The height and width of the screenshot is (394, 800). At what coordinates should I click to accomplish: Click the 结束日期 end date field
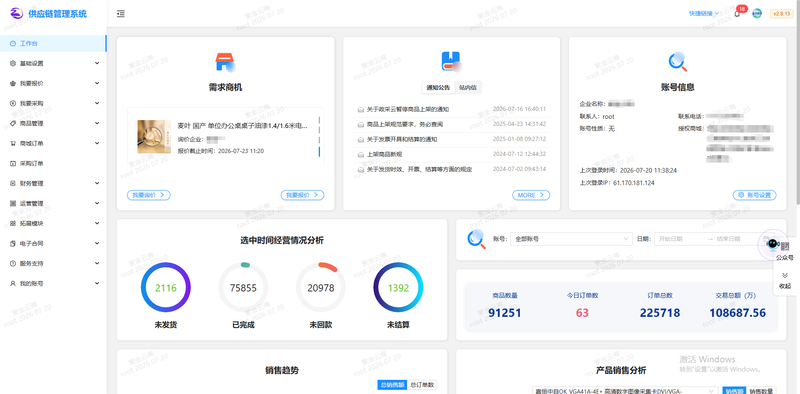[x=737, y=239]
